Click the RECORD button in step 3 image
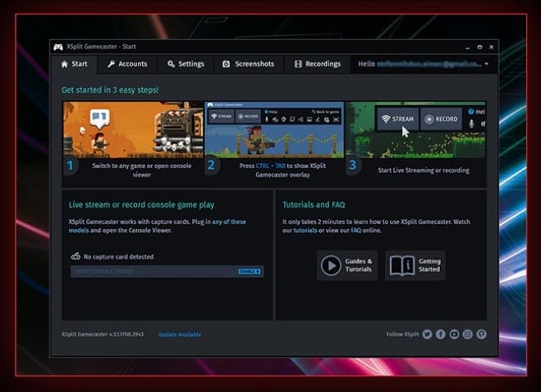The height and width of the screenshot is (392, 541). tap(441, 119)
